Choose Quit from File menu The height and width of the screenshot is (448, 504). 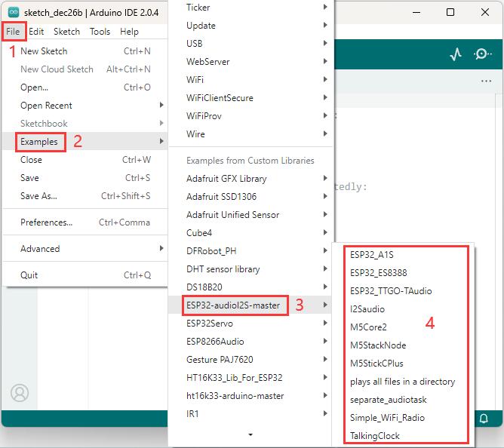[85, 275]
